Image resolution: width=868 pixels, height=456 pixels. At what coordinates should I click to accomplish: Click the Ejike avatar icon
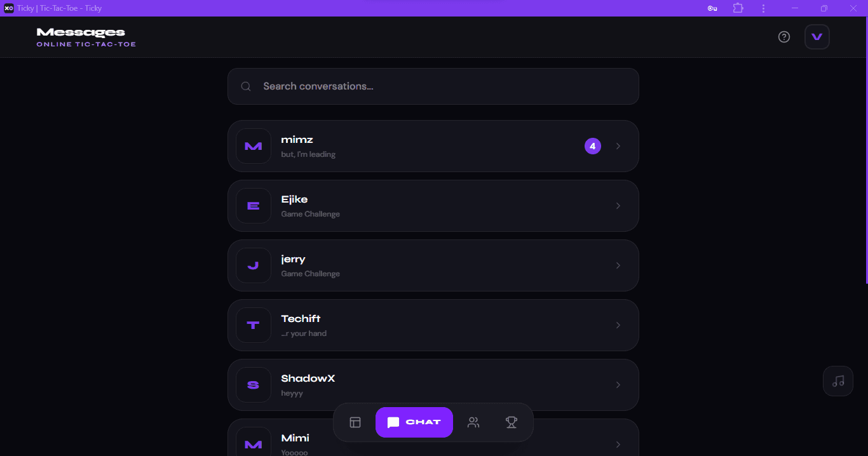(254, 206)
